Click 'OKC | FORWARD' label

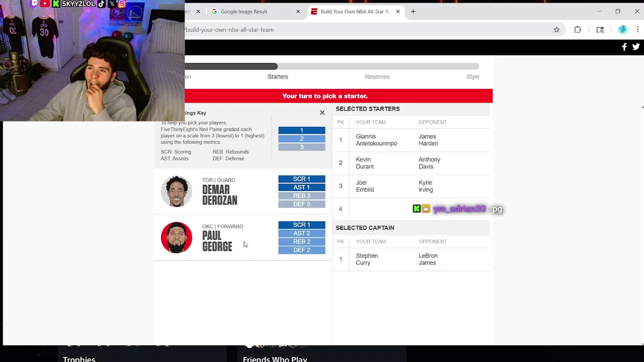[x=222, y=226]
